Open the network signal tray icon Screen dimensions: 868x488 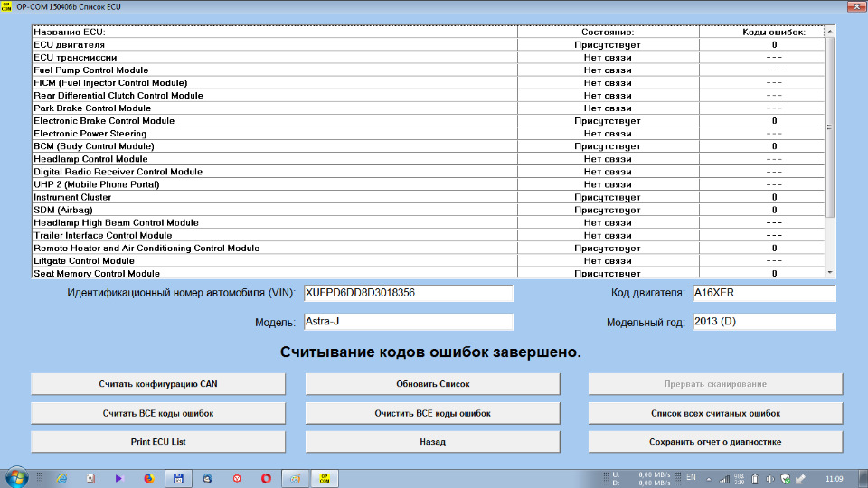pos(724,479)
